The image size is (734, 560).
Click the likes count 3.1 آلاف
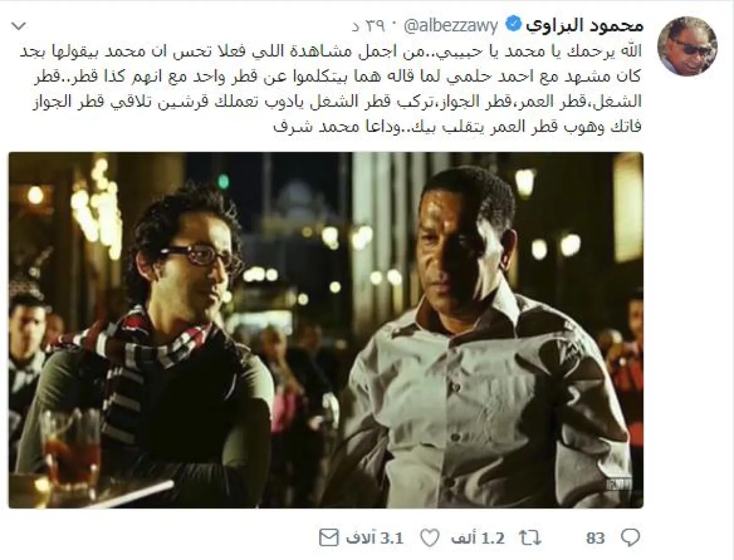click(374, 538)
